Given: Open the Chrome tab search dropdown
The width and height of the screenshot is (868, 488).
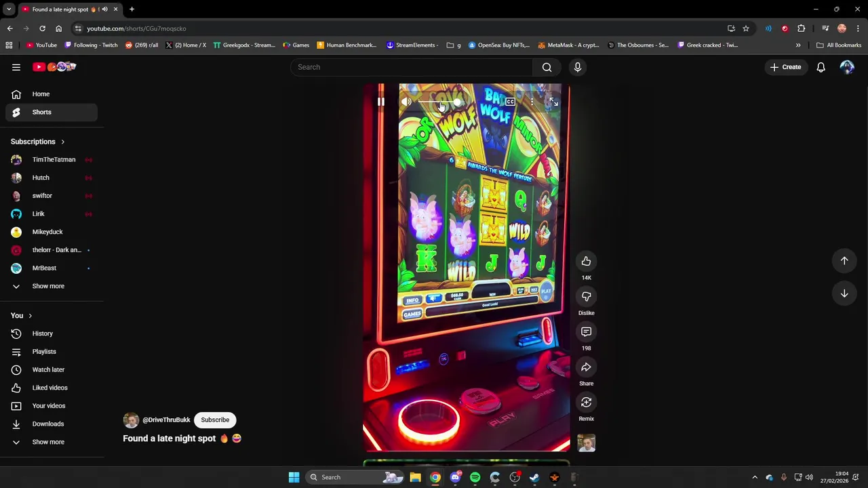Looking at the screenshot, I should point(9,9).
